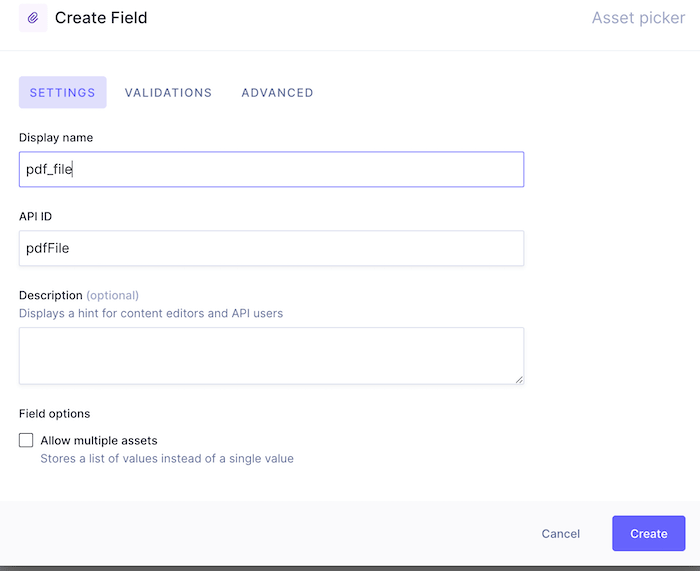
Task: Switch to the Advanced tab
Action: 277,92
